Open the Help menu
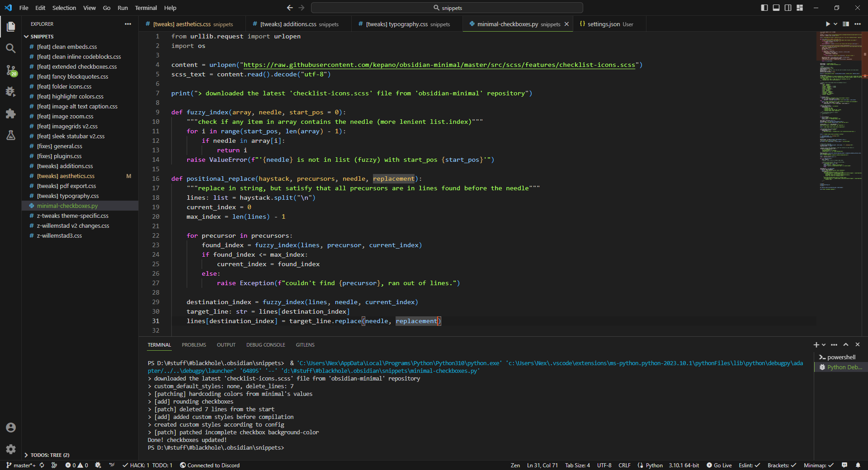 click(x=170, y=8)
